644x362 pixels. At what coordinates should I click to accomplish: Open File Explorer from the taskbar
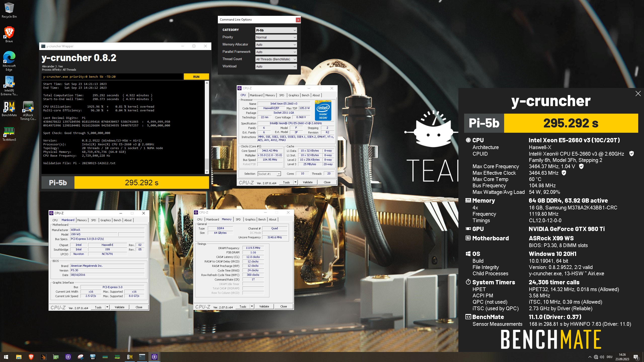(19, 357)
